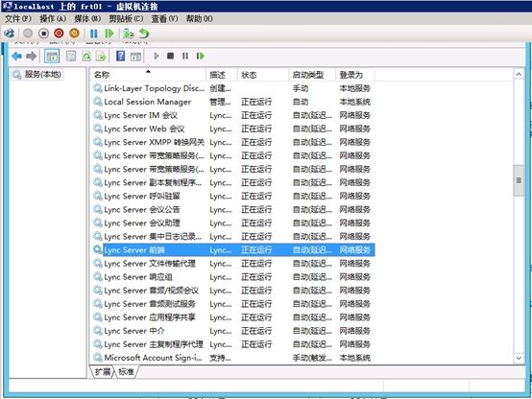The height and width of the screenshot is (399, 532).
Task: Select the Lync Server 音频/视频会议 service
Action: [x=232, y=291]
